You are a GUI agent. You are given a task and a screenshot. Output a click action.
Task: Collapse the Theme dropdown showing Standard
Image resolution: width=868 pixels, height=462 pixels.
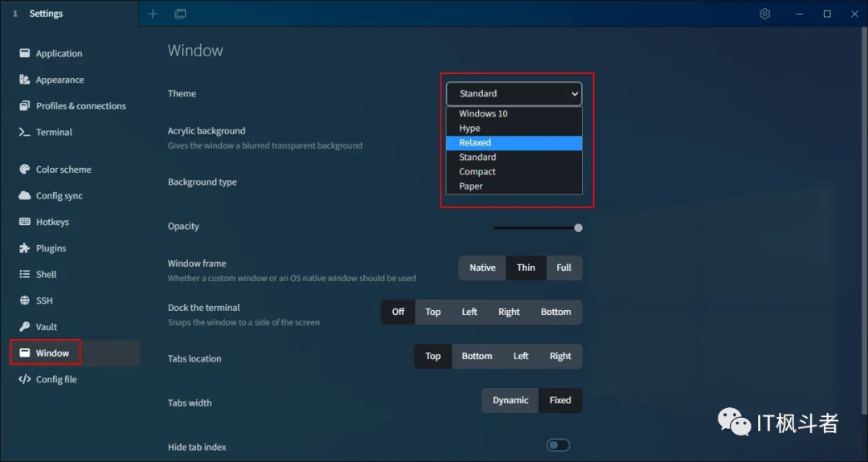(x=514, y=94)
